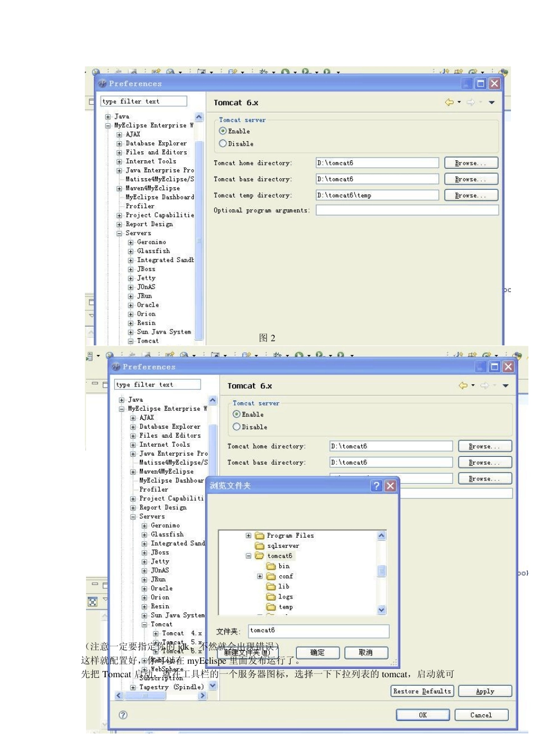Screen dimensions: 534x756
Task: Select Disable radio in lower Tomcat server group
Action: click(237, 427)
